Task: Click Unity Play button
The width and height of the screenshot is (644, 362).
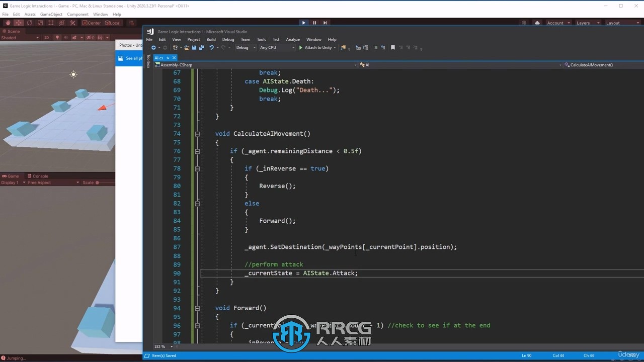Action: click(303, 23)
